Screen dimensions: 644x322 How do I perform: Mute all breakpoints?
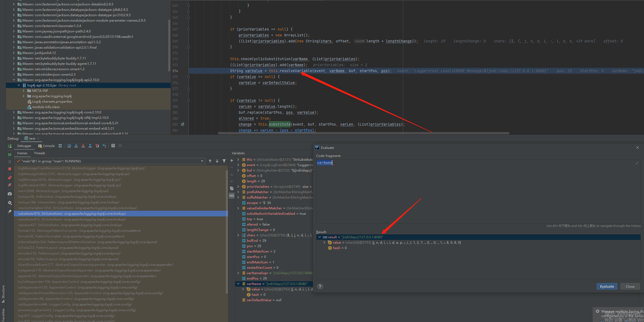[x=10, y=185]
